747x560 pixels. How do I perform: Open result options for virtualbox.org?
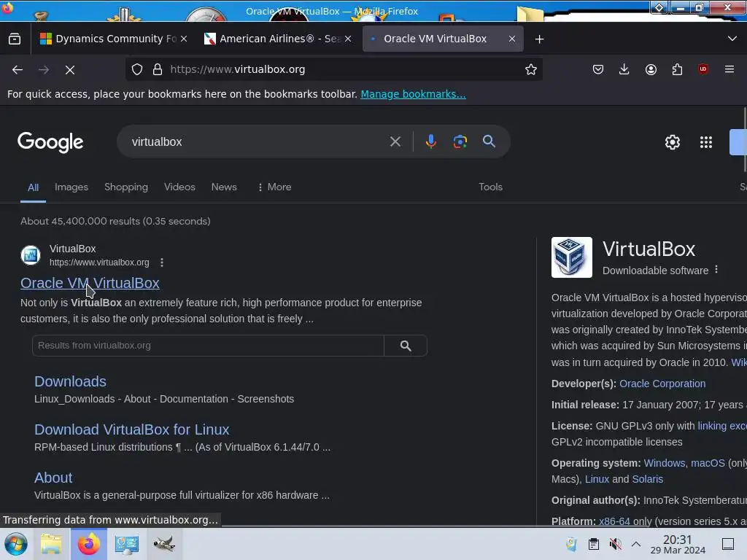(162, 262)
